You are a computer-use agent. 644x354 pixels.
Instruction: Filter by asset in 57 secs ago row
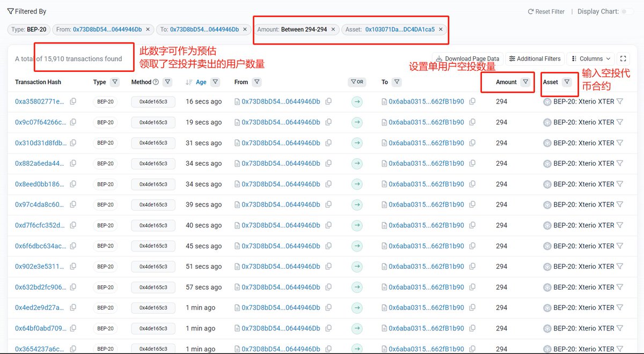click(620, 287)
